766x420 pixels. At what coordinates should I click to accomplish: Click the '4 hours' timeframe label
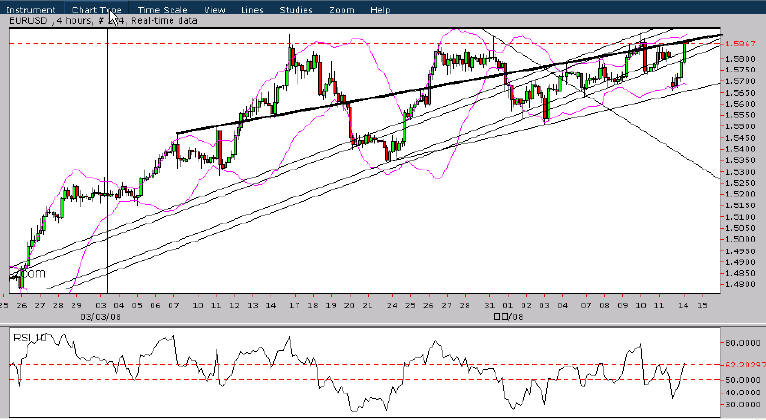click(73, 21)
